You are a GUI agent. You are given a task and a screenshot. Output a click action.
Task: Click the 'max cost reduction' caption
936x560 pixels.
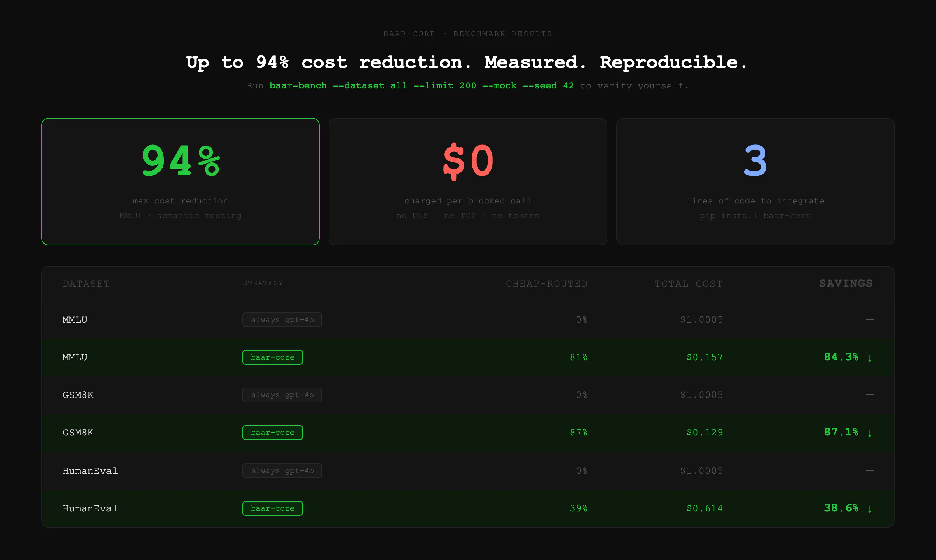click(x=181, y=201)
